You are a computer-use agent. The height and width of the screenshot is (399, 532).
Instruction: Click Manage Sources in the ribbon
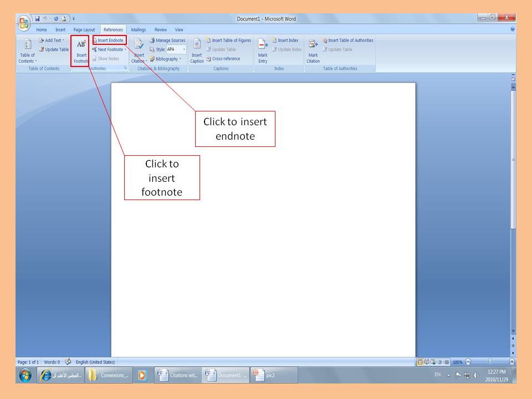coord(167,40)
